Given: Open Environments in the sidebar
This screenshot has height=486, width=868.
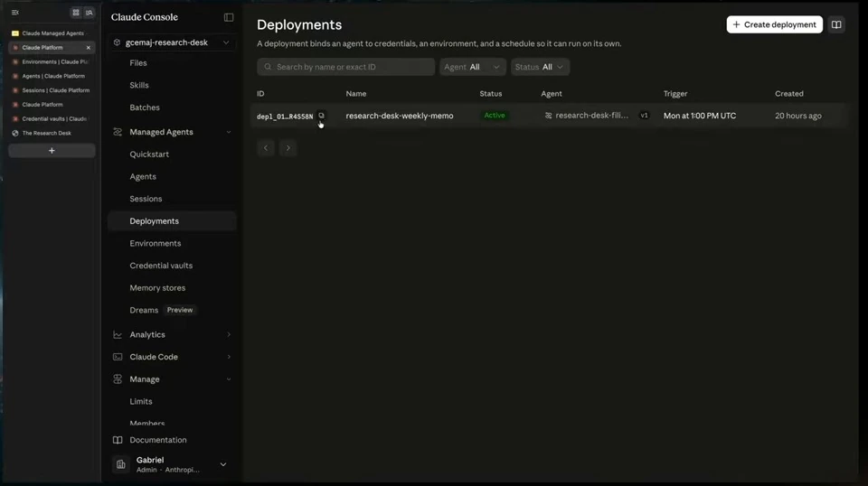Looking at the screenshot, I should click(155, 243).
